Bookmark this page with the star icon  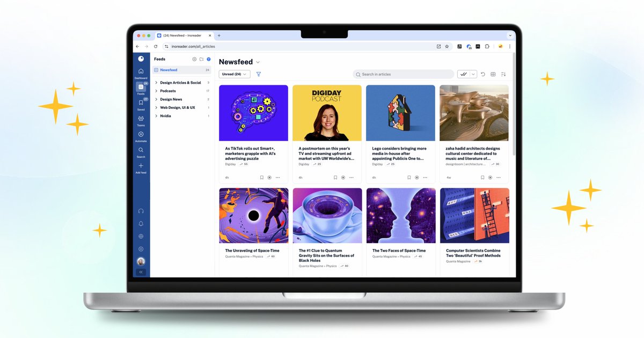447,47
